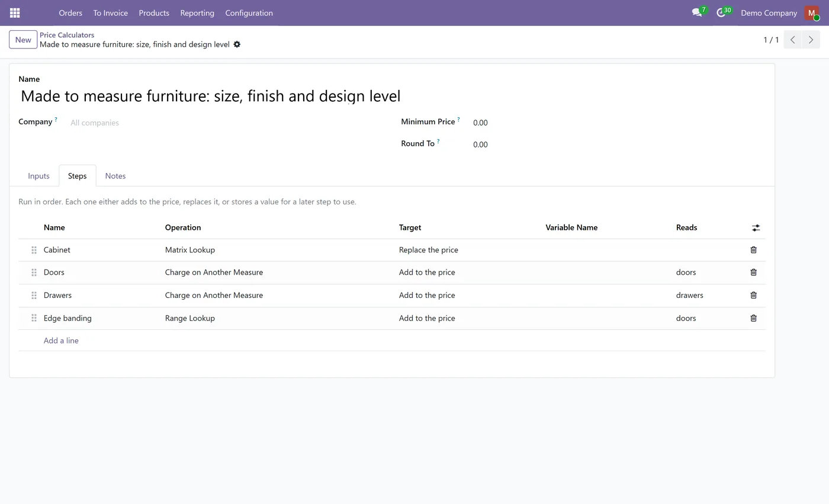This screenshot has height=504, width=829.
Task: Open the activities clock icon
Action: (x=721, y=12)
